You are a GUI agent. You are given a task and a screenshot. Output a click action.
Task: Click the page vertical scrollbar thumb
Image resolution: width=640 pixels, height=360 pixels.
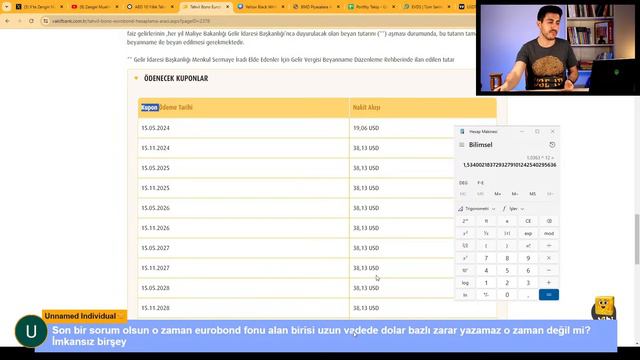(636, 239)
